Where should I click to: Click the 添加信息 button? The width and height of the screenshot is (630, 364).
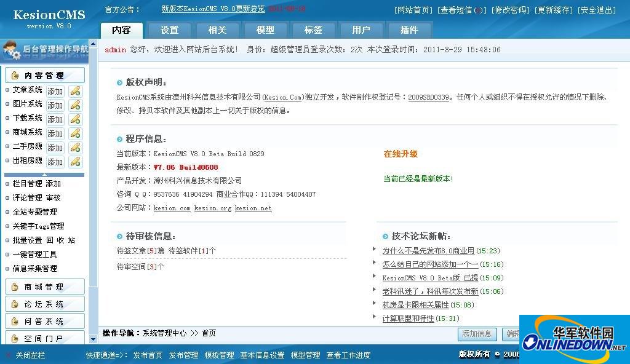(x=477, y=334)
